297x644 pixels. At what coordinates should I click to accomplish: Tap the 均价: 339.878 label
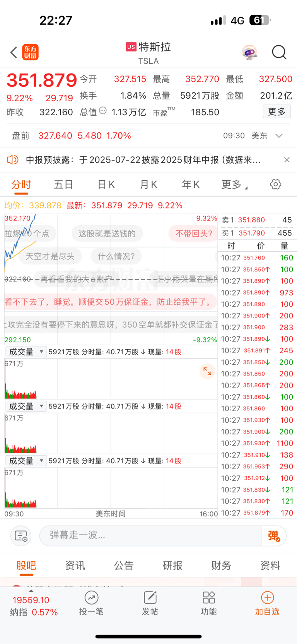(33, 205)
